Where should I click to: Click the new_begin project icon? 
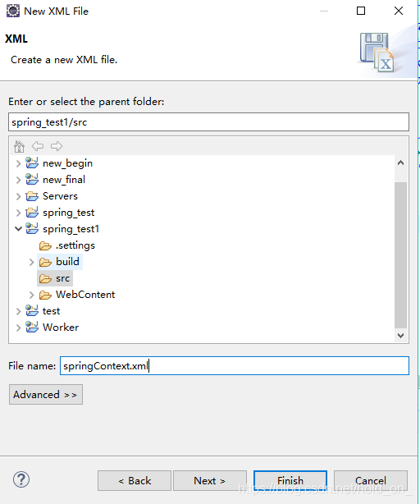coord(32,163)
